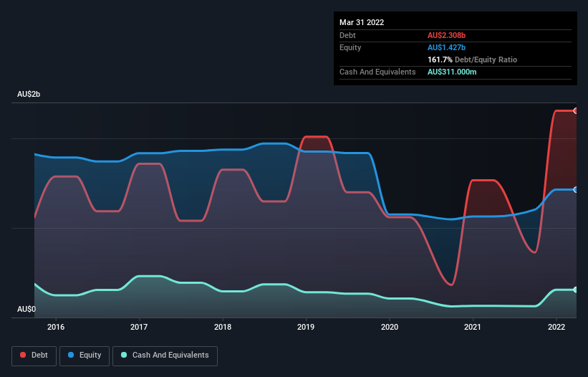Toggle the Debt series in the legend
Viewport: 588px width, 377px height.
click(34, 355)
